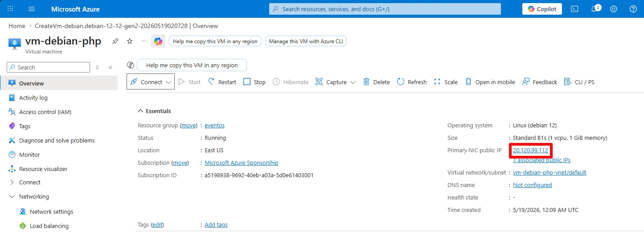Viewport: 644px width, 232px height.
Task: Select Overview in the sidebar
Action: [59, 83]
